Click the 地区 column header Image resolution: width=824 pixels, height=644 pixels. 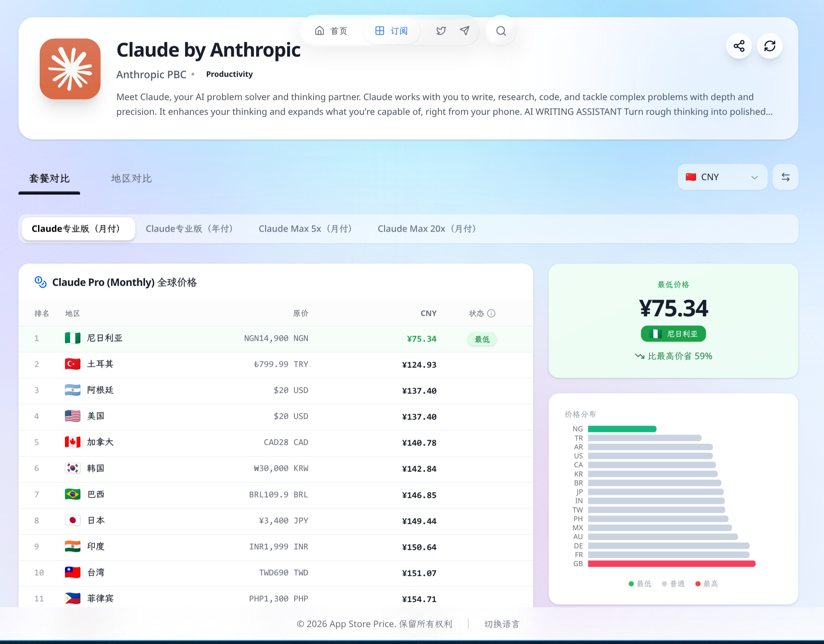coord(73,313)
